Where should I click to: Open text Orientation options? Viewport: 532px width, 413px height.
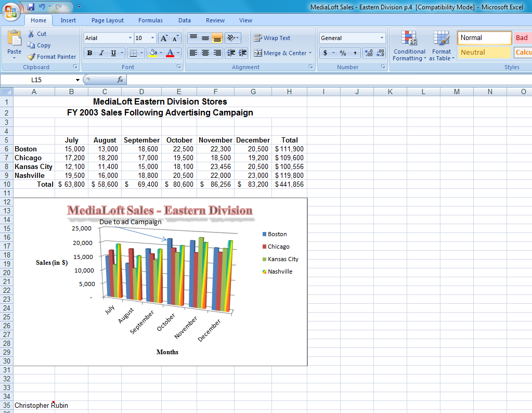(x=233, y=38)
